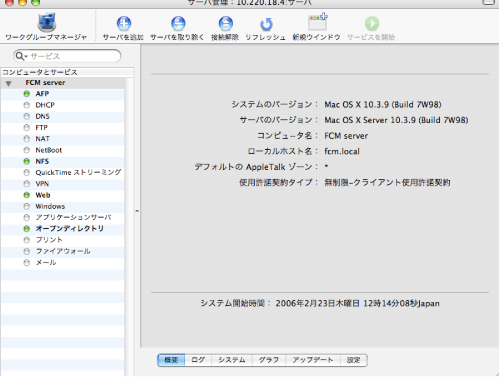
Task: Open the search magnifier dropdown menu
Action: [x=21, y=56]
